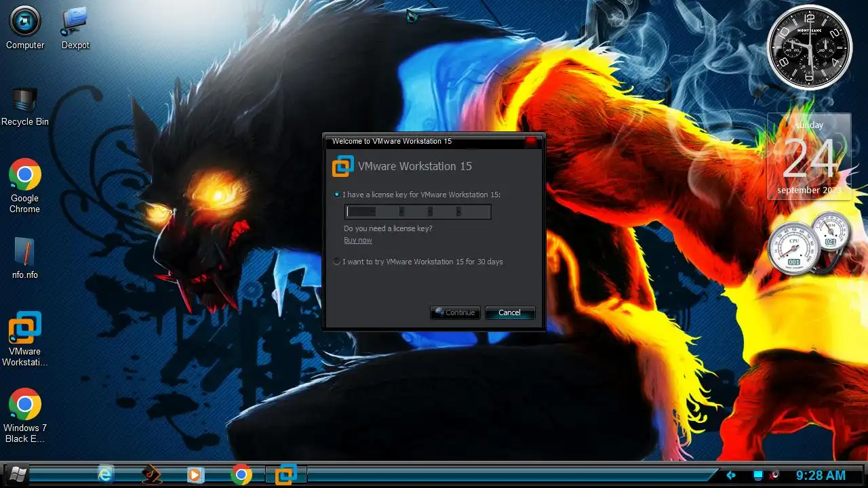Click the analog clock gadget
868x488 pixels.
[809, 47]
